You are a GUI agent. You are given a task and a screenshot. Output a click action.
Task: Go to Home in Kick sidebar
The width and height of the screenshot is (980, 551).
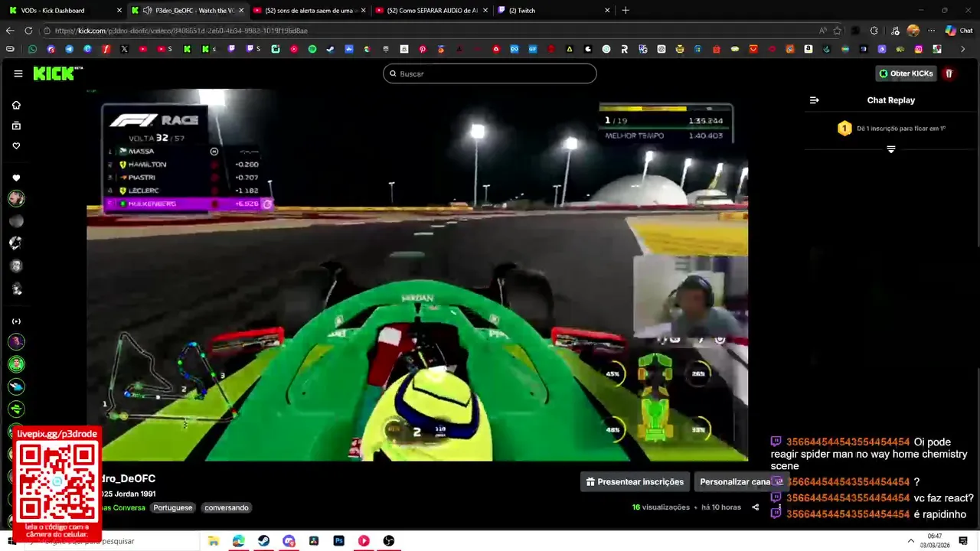[x=16, y=105]
